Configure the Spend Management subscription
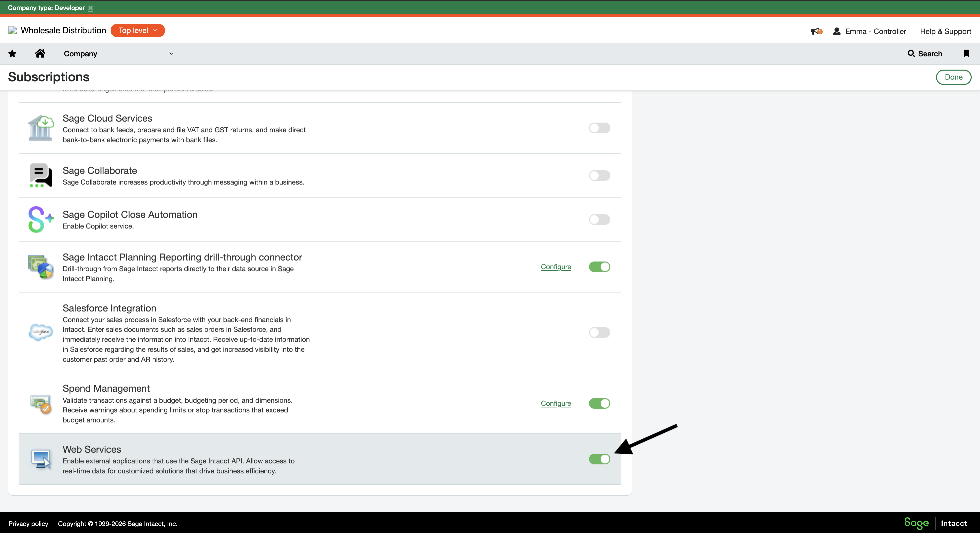Screen dimensions: 980x533 (556, 403)
